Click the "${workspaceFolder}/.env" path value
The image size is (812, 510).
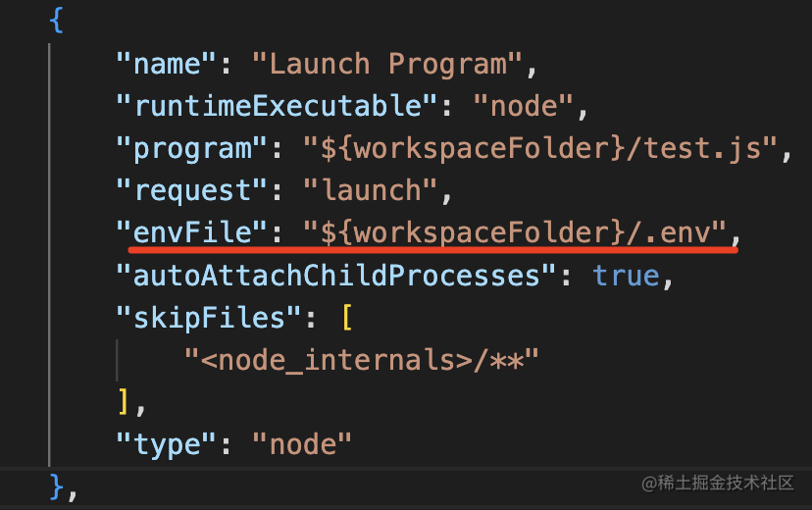click(x=517, y=233)
